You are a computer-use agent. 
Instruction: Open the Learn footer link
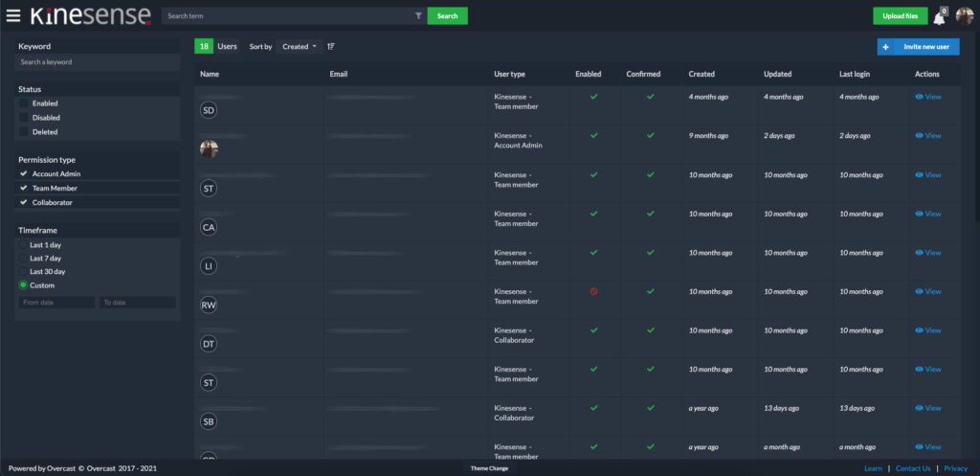pos(873,468)
